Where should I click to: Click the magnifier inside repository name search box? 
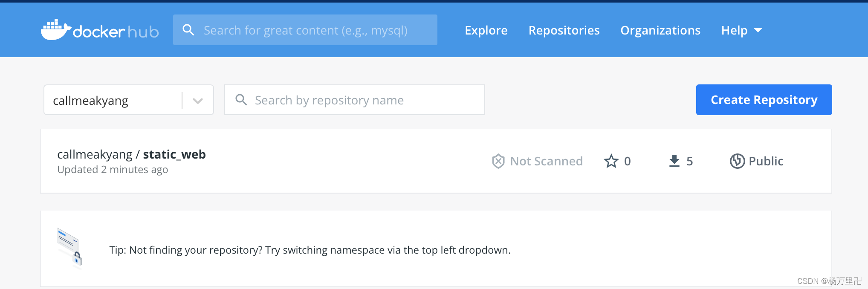(241, 99)
